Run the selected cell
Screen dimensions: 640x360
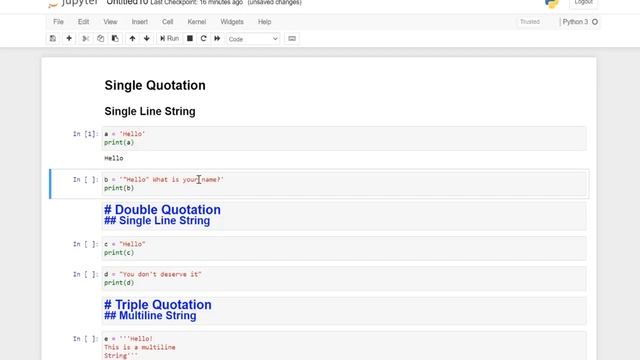point(169,39)
